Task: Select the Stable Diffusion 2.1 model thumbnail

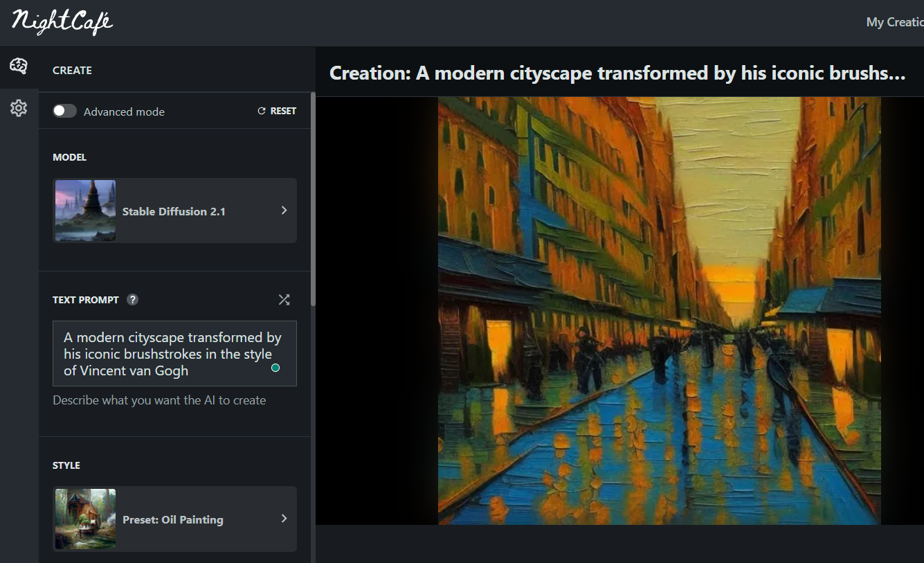Action: (x=85, y=211)
